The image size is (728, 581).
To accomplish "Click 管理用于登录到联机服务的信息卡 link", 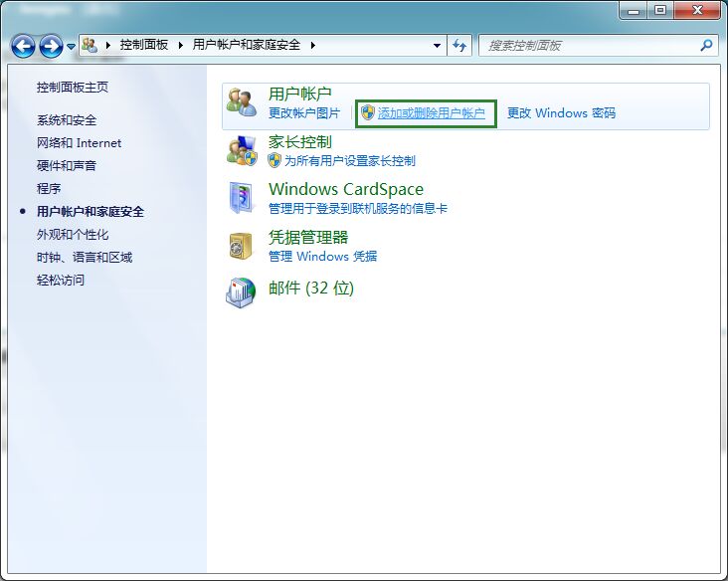I will click(x=358, y=209).
